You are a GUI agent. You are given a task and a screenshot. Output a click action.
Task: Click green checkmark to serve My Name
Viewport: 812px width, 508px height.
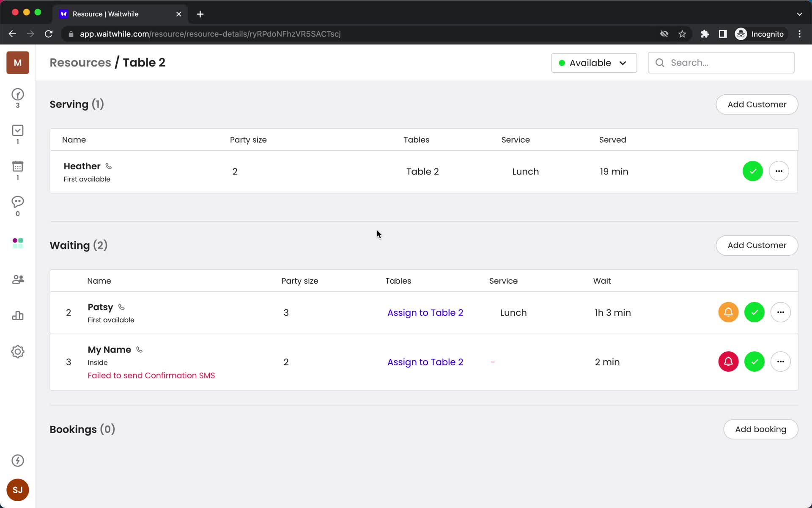pyautogui.click(x=754, y=362)
